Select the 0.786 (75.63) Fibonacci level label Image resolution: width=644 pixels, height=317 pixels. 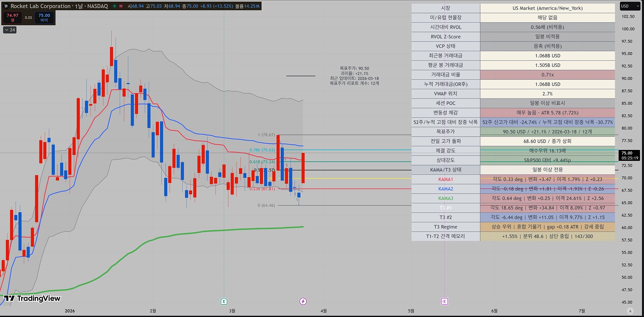262,150
